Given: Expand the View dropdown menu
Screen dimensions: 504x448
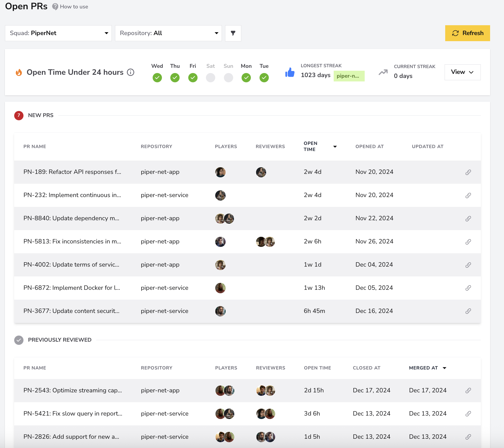Looking at the screenshot, I should (x=463, y=72).
